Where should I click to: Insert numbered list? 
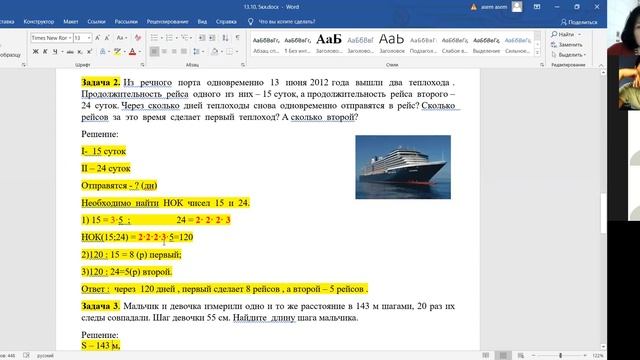pyautogui.click(x=169, y=38)
